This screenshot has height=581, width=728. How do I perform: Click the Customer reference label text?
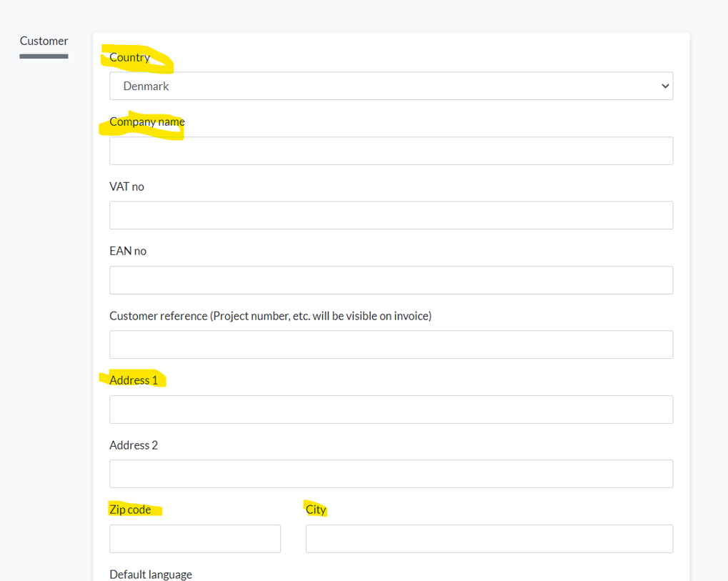click(270, 316)
